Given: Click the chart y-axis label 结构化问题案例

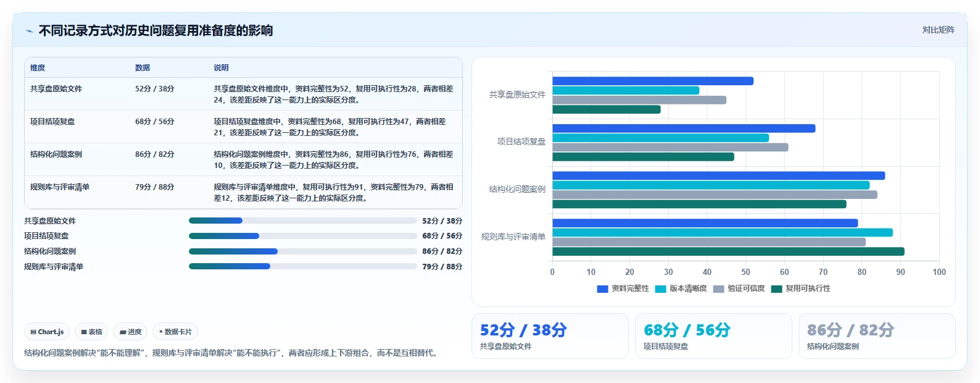Looking at the screenshot, I should pos(517,189).
